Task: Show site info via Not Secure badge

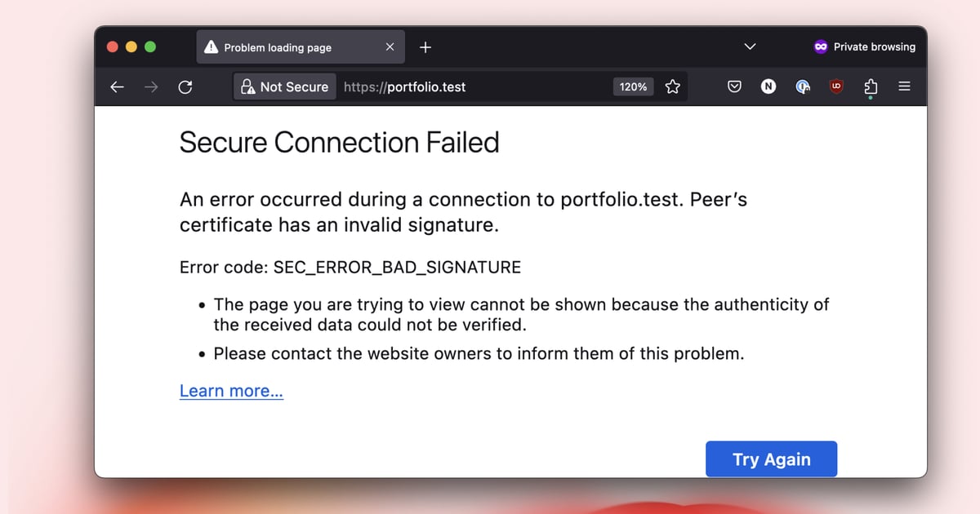Action: [284, 86]
